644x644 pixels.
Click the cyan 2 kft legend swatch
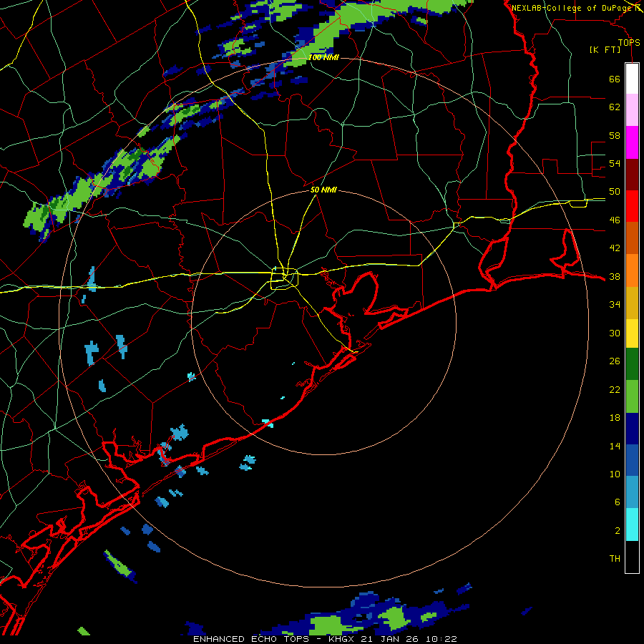(x=632, y=525)
